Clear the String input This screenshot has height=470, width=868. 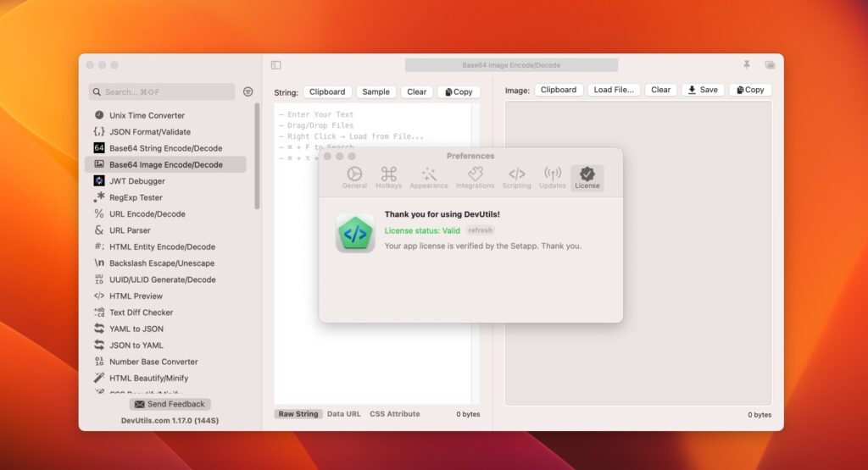point(417,91)
